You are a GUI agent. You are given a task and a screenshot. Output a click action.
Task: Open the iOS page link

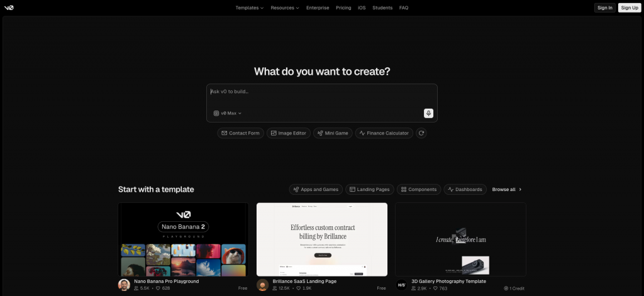(x=362, y=8)
